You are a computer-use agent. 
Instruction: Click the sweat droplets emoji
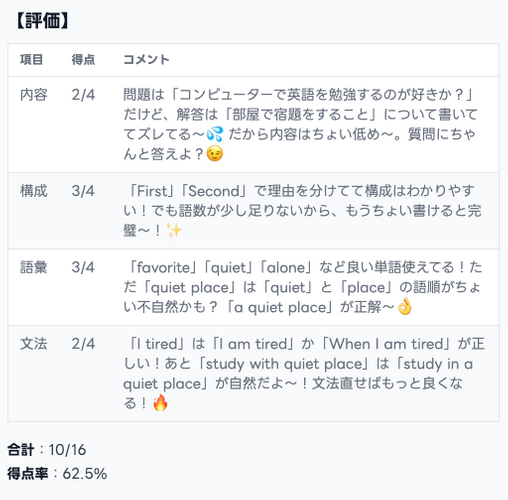click(x=215, y=134)
